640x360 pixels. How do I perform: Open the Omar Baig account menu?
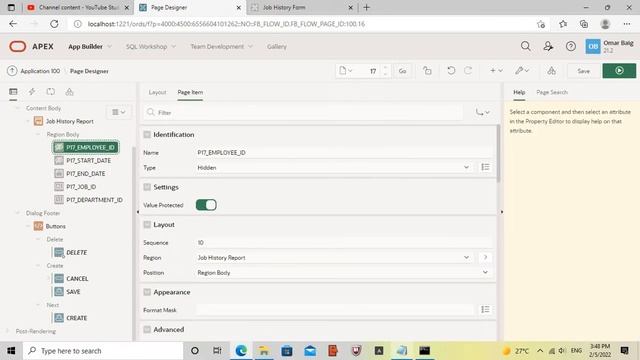coord(609,46)
